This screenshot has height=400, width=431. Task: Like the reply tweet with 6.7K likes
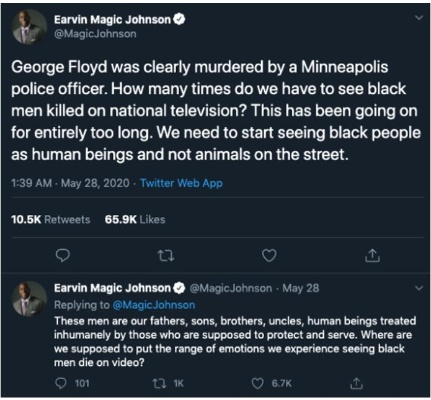272,383
